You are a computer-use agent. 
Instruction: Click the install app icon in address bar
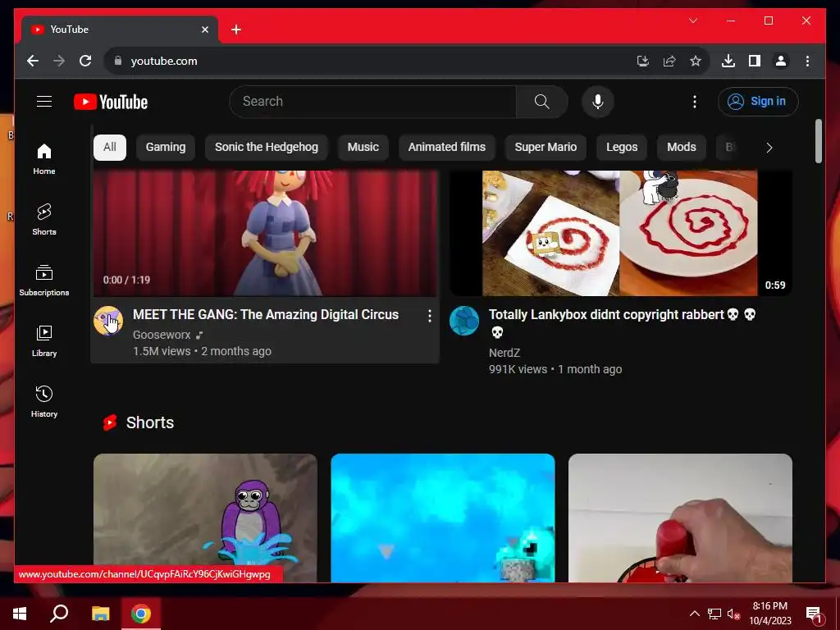643,61
